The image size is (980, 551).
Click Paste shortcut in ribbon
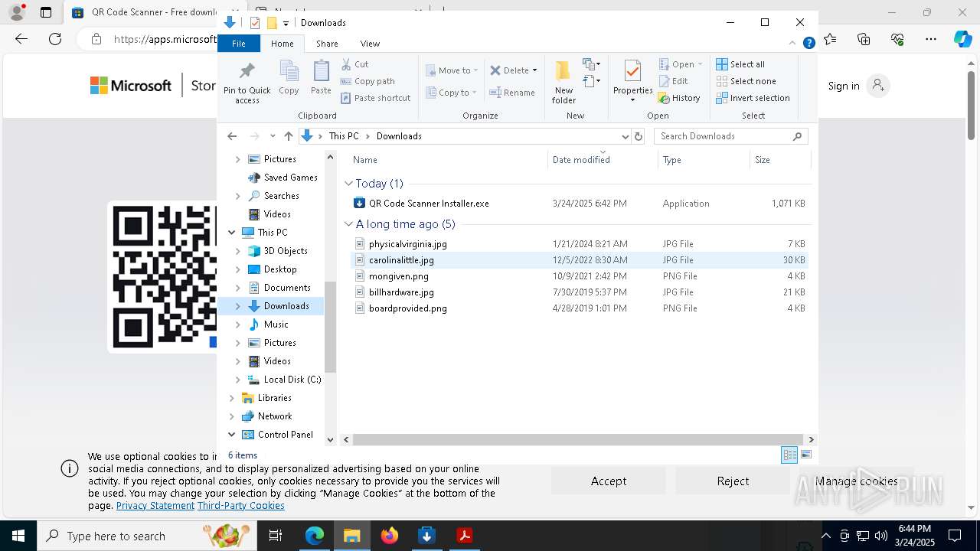[375, 98]
